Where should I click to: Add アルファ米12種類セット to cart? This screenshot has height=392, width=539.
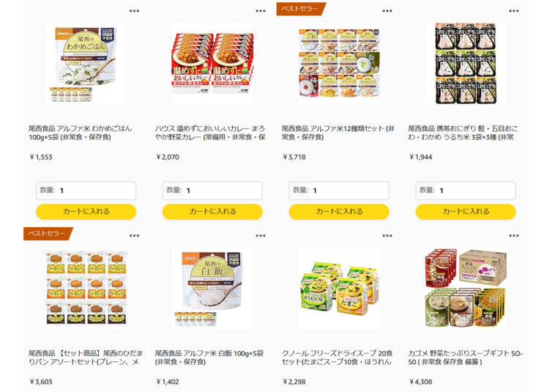tap(339, 212)
